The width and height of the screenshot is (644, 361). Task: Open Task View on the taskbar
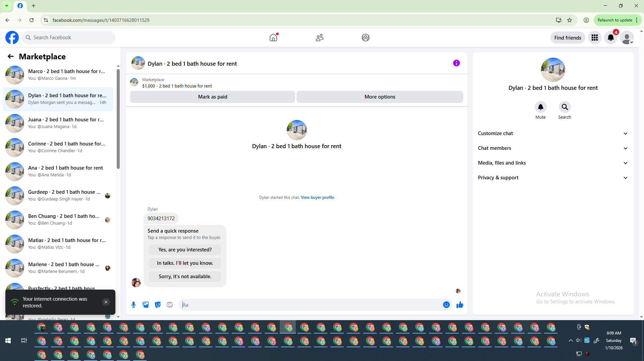coord(24,341)
